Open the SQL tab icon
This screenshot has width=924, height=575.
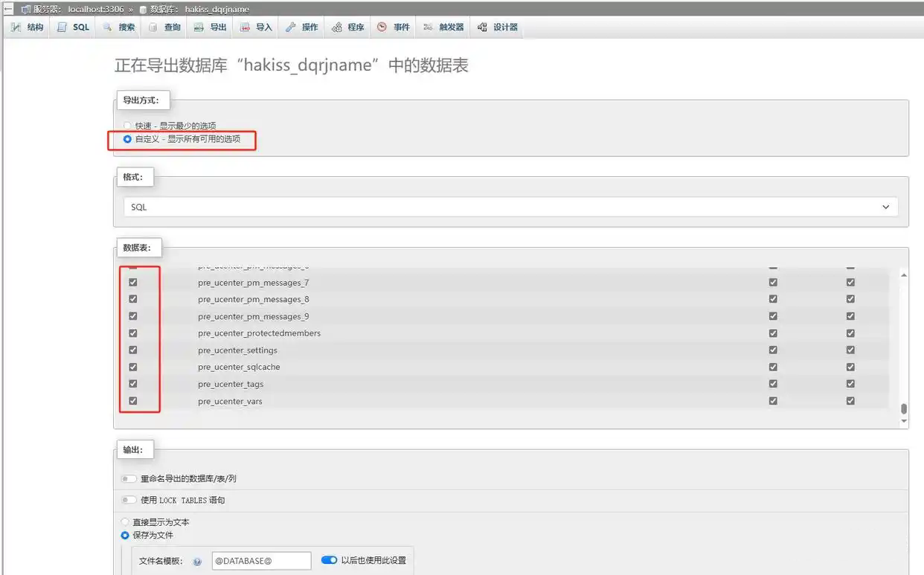coord(62,28)
